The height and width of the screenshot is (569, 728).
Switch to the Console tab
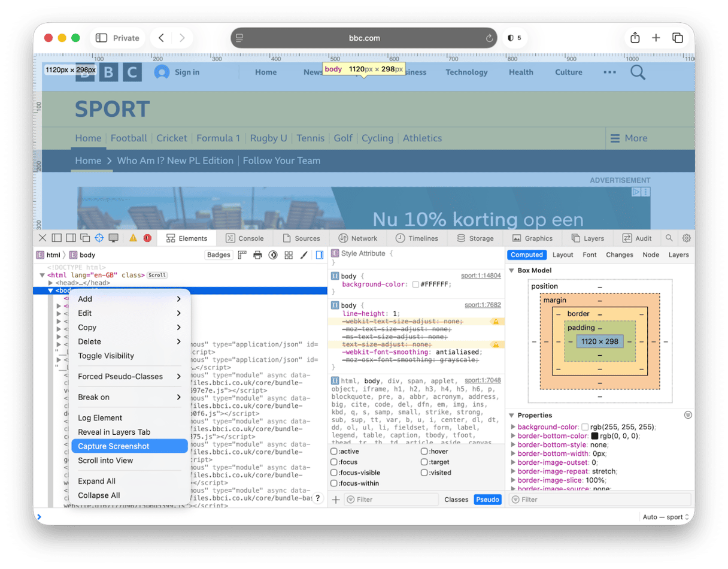pos(245,238)
